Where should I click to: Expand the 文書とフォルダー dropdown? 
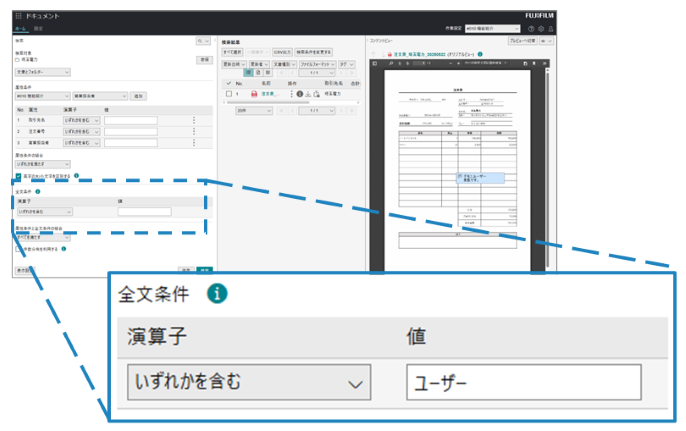pos(42,72)
